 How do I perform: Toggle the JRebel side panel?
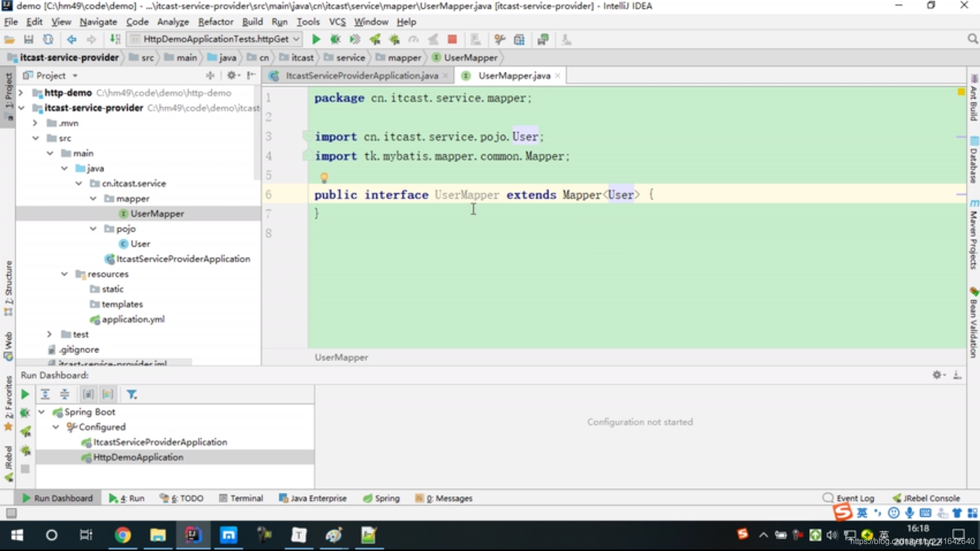pos(8,464)
